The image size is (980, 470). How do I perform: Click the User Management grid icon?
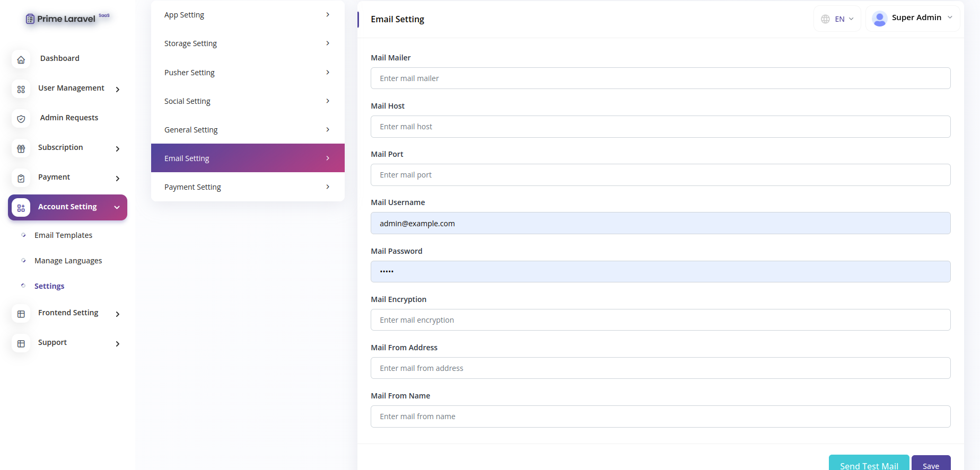(21, 90)
